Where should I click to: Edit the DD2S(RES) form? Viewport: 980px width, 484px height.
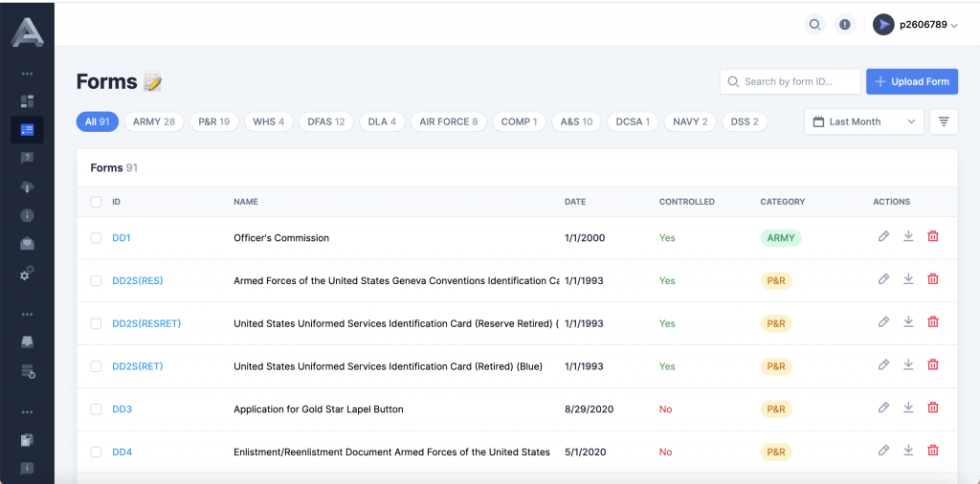pyautogui.click(x=883, y=279)
